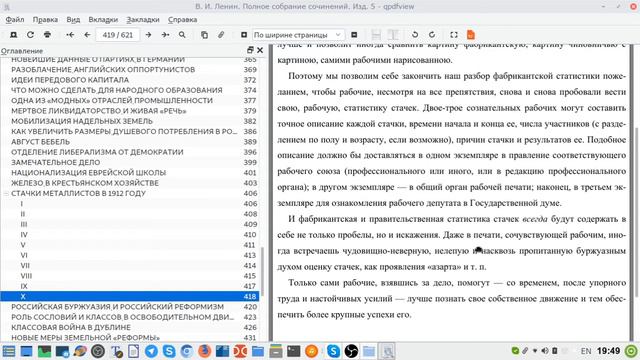The width and height of the screenshot is (640, 360).
Task: Go to previous page arrow
Action: pyautogui.click(x=87, y=35)
